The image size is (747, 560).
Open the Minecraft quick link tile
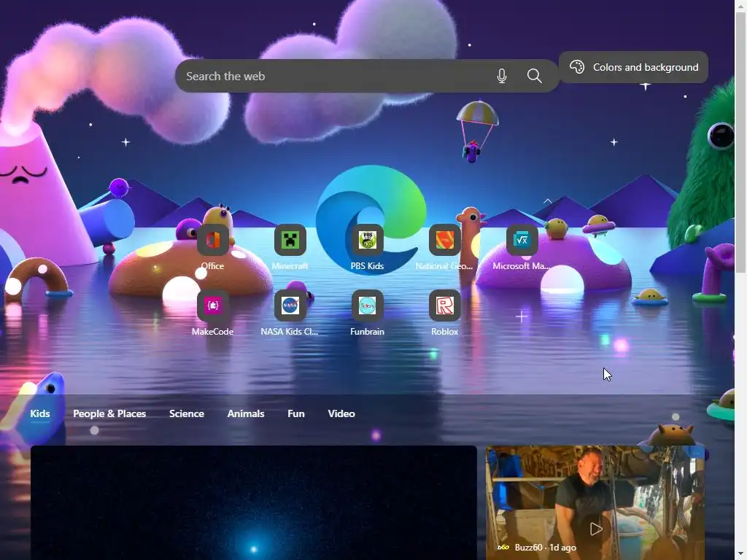coord(290,240)
